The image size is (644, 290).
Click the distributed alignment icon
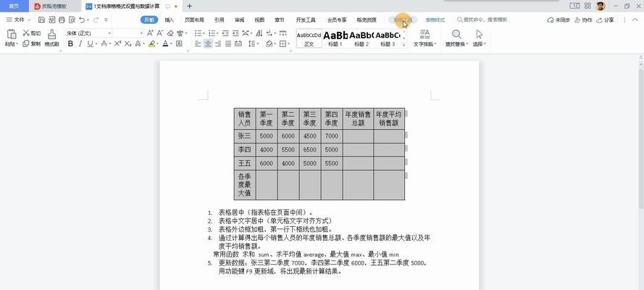coord(238,44)
